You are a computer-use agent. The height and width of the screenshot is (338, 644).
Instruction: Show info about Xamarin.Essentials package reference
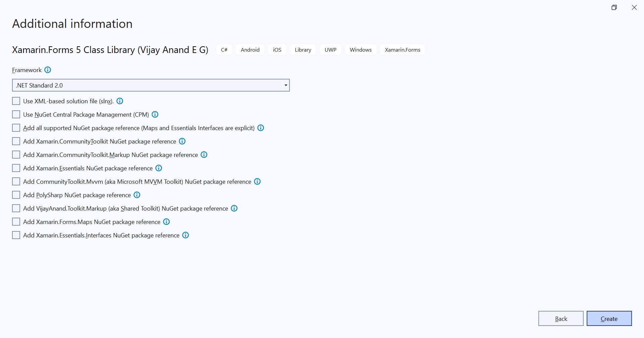tap(159, 168)
